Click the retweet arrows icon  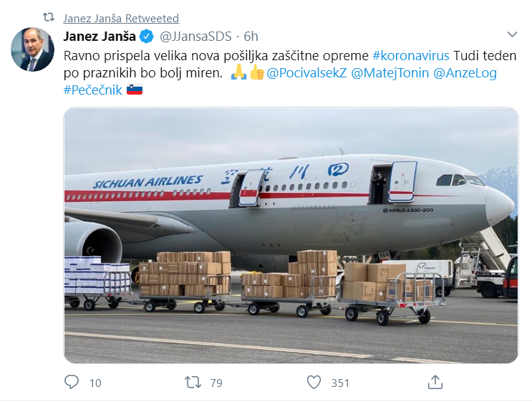point(193,383)
